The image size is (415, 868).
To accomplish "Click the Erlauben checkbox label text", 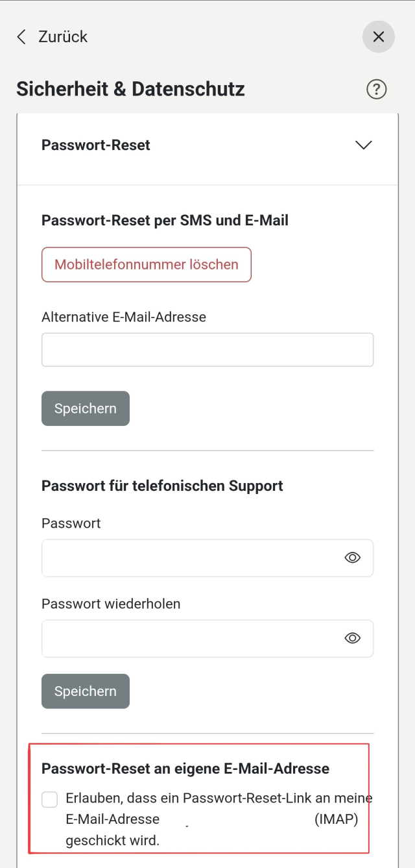I will [x=219, y=799].
